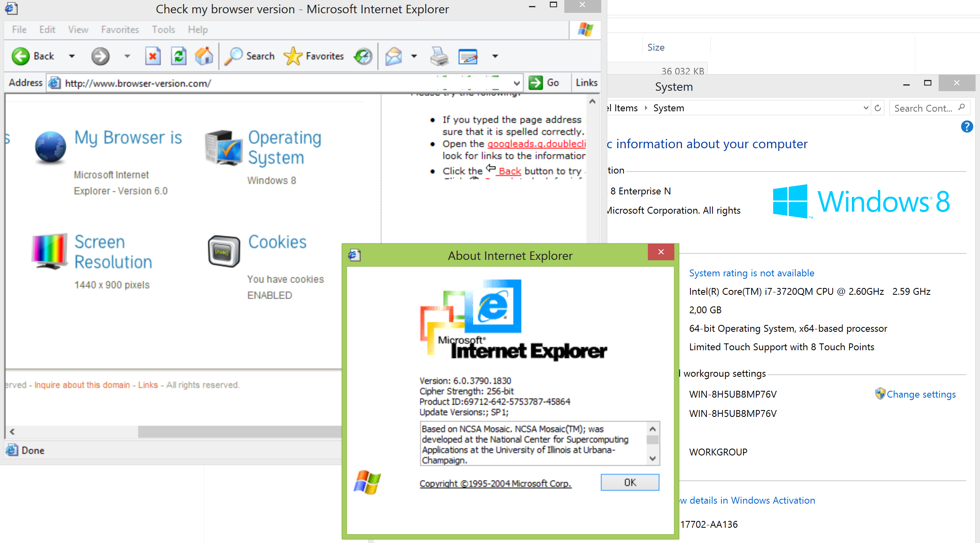Open the Help menu
This screenshot has height=543, width=980.
pyautogui.click(x=198, y=30)
